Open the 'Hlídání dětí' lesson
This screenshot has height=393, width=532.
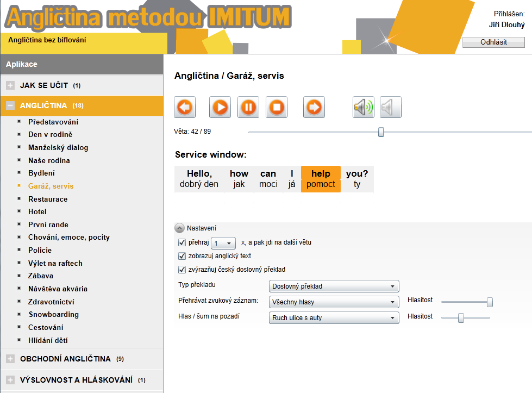point(48,340)
